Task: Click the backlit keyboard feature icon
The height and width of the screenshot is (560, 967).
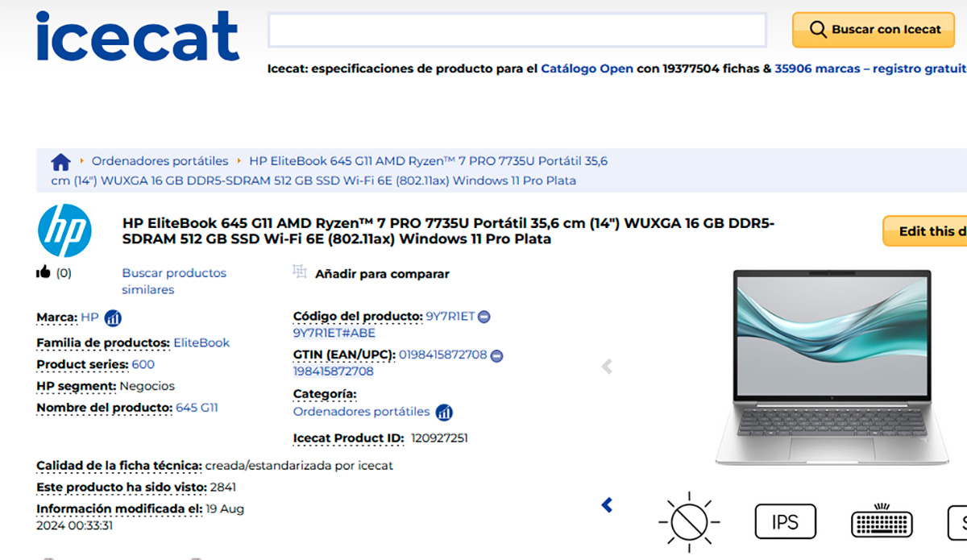Action: (882, 521)
